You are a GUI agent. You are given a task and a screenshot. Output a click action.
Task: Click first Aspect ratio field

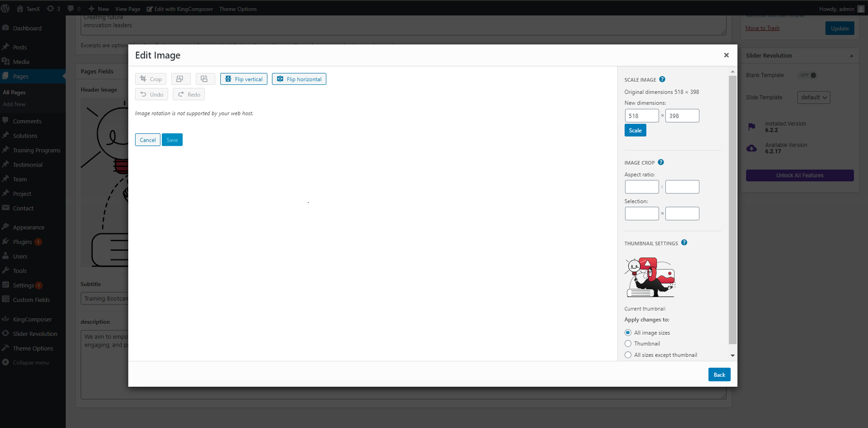642,187
